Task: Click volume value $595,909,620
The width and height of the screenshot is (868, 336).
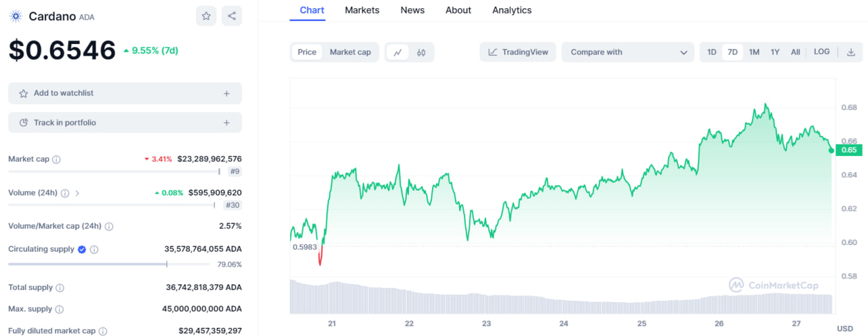Action: 215,193
